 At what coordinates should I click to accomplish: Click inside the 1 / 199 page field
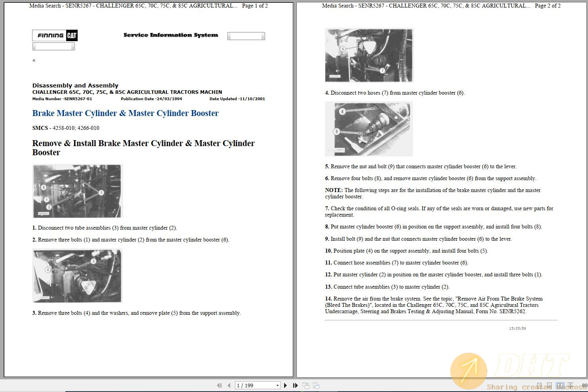[x=250, y=385]
